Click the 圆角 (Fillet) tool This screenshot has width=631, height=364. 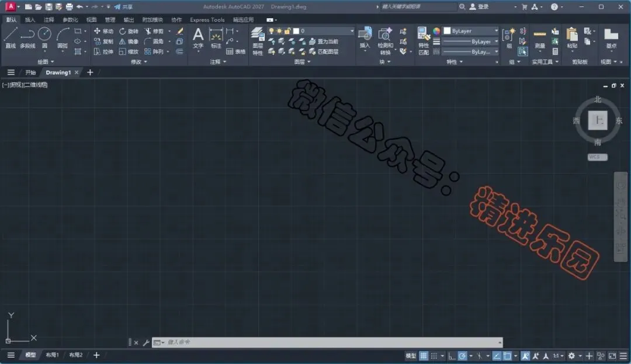(x=154, y=41)
